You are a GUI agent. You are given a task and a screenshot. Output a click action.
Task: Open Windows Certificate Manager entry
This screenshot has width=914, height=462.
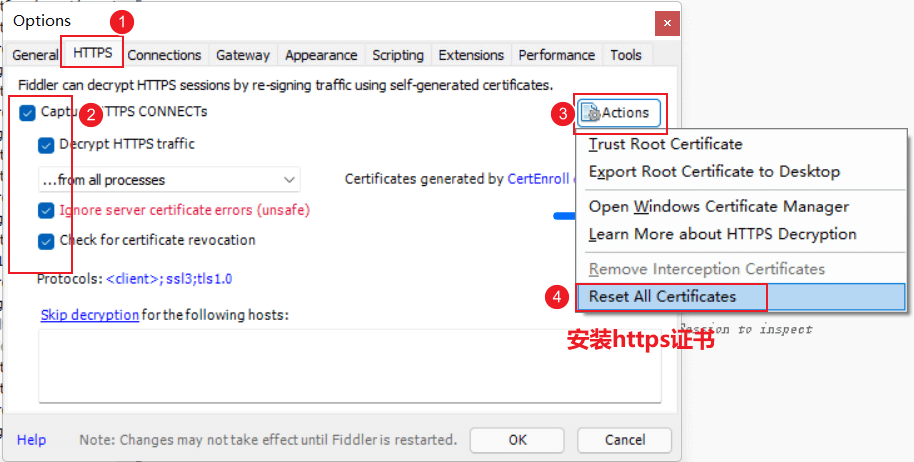(719, 207)
